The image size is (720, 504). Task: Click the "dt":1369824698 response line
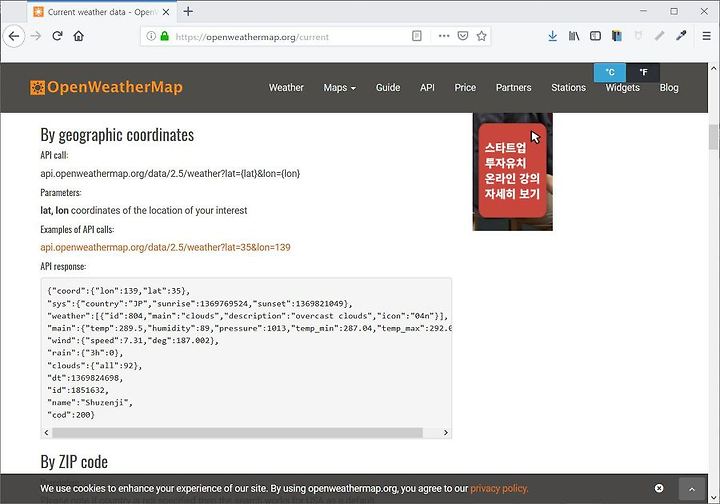(x=85, y=378)
